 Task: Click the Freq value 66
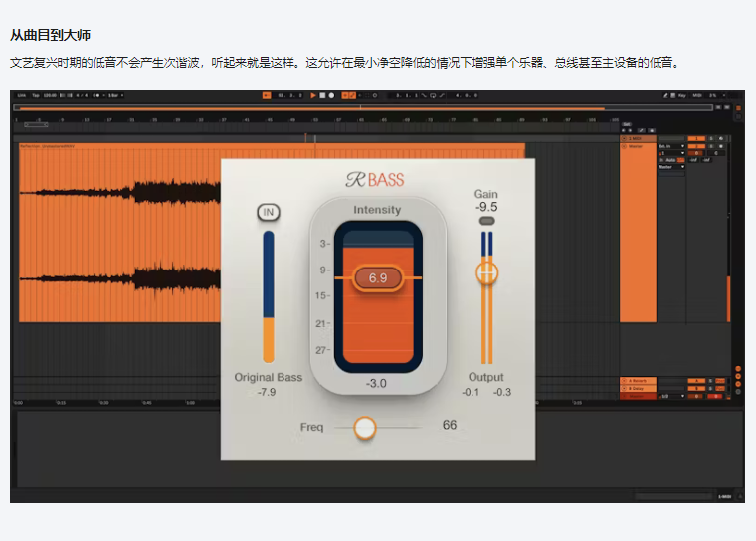(x=450, y=425)
